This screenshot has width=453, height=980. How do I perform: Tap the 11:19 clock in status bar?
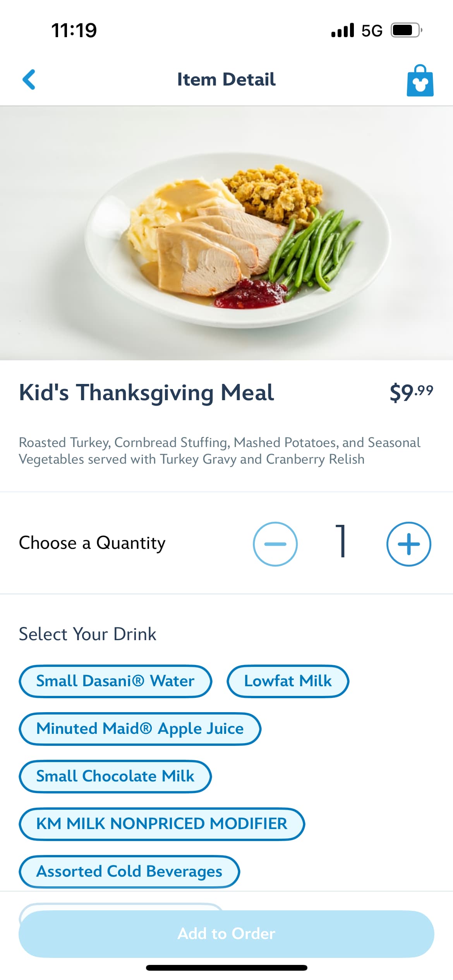(74, 30)
